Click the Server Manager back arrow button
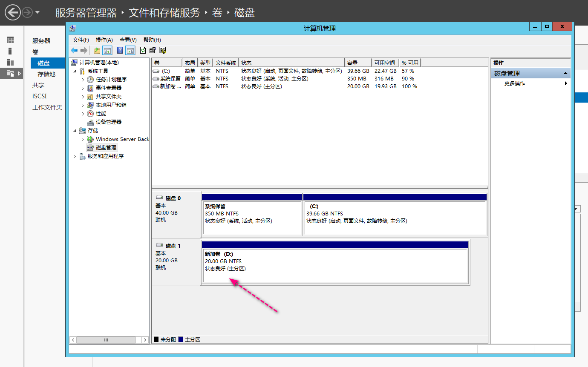The image size is (588, 367). (x=13, y=12)
